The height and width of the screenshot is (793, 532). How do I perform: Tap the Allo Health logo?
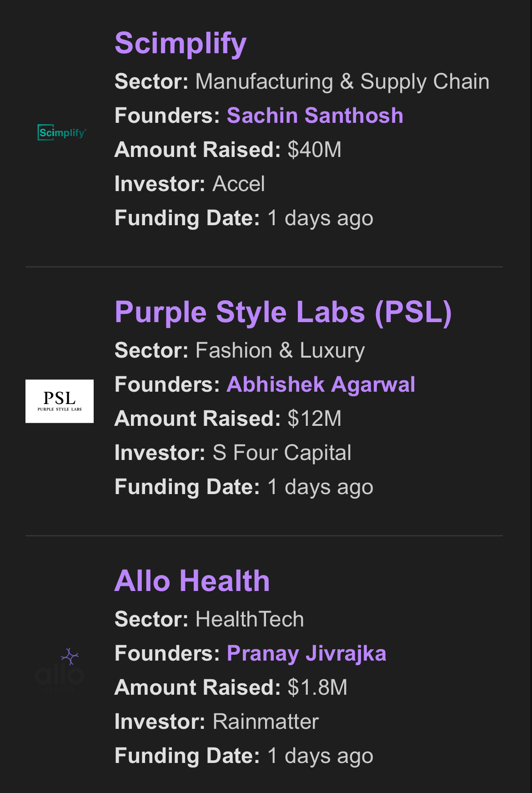click(x=60, y=670)
